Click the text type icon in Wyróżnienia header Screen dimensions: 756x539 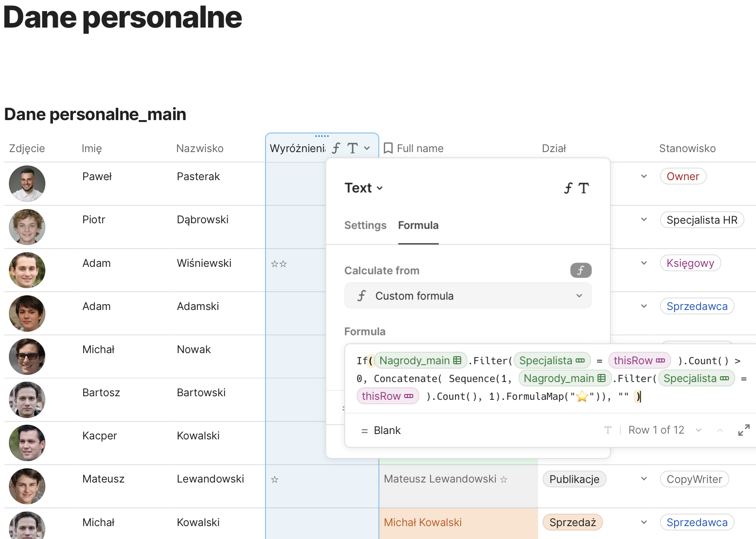pos(352,148)
